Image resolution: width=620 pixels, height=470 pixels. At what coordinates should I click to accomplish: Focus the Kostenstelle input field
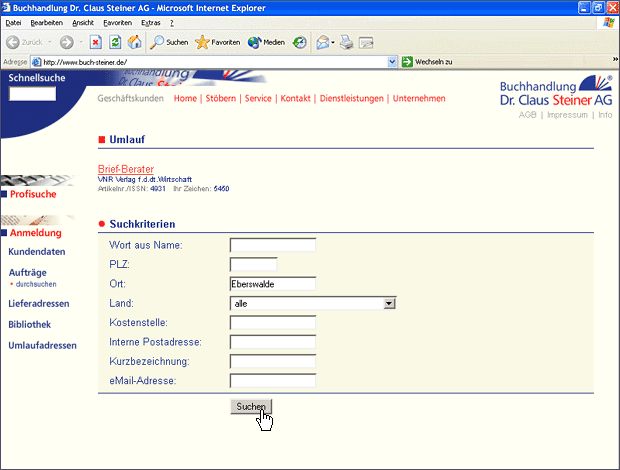(x=273, y=323)
